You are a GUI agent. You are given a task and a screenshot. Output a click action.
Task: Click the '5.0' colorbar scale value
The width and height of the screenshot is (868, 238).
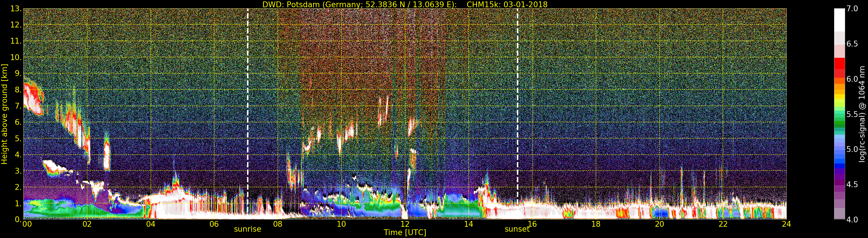(x=852, y=149)
